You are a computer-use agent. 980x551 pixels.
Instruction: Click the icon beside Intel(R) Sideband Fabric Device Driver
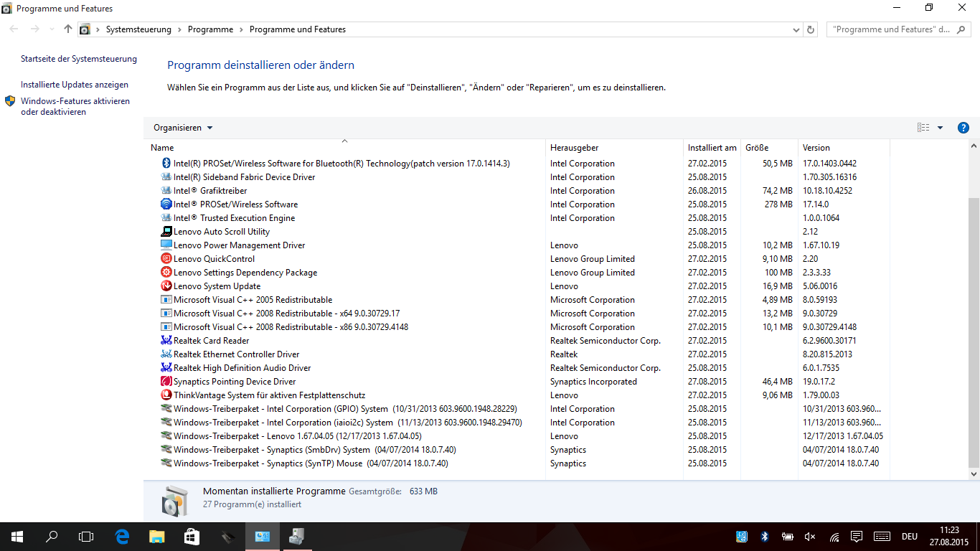pyautogui.click(x=166, y=177)
